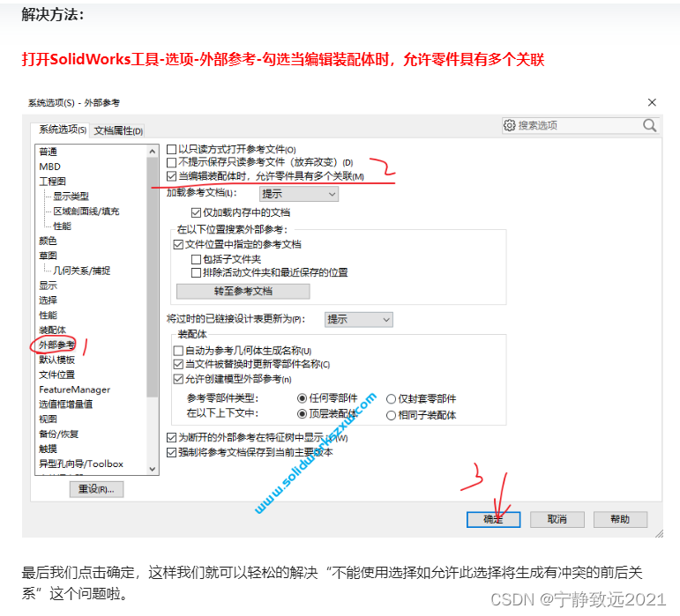Select 颜色 in category list

point(48,241)
